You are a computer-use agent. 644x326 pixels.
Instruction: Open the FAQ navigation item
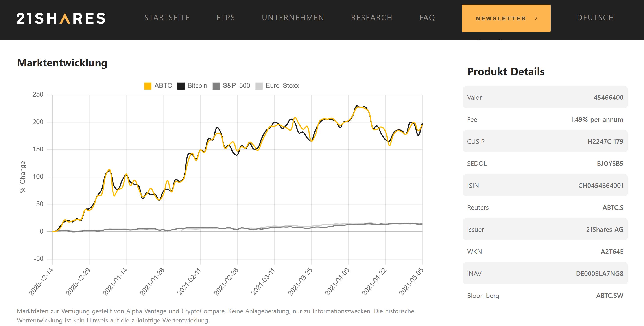pyautogui.click(x=427, y=18)
